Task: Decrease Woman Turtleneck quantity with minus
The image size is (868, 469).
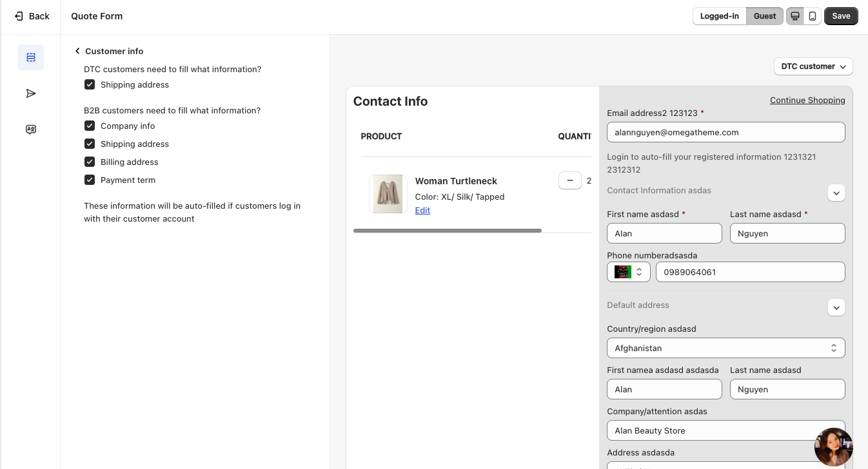Action: [569, 180]
